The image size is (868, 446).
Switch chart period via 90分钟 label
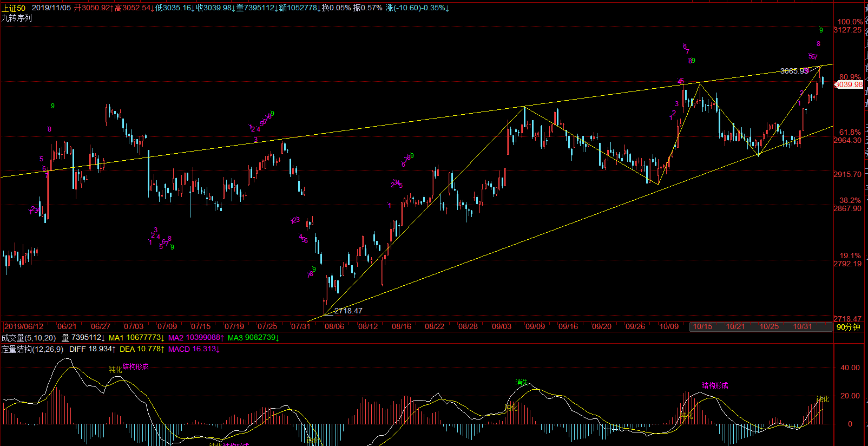pyautogui.click(x=848, y=327)
